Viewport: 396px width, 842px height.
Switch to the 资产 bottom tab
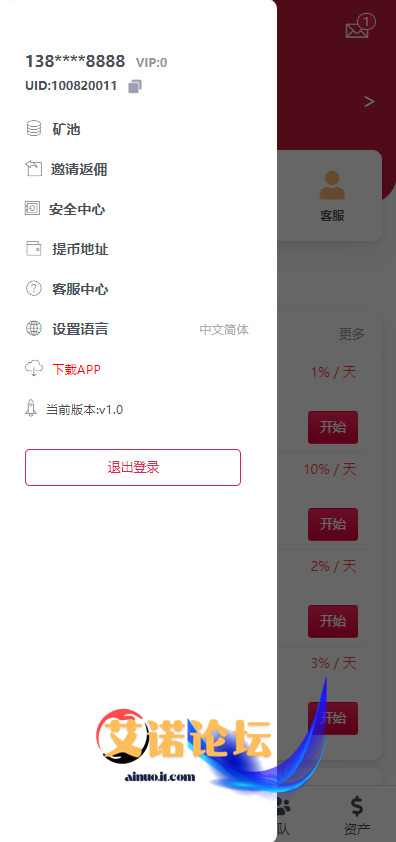click(357, 815)
